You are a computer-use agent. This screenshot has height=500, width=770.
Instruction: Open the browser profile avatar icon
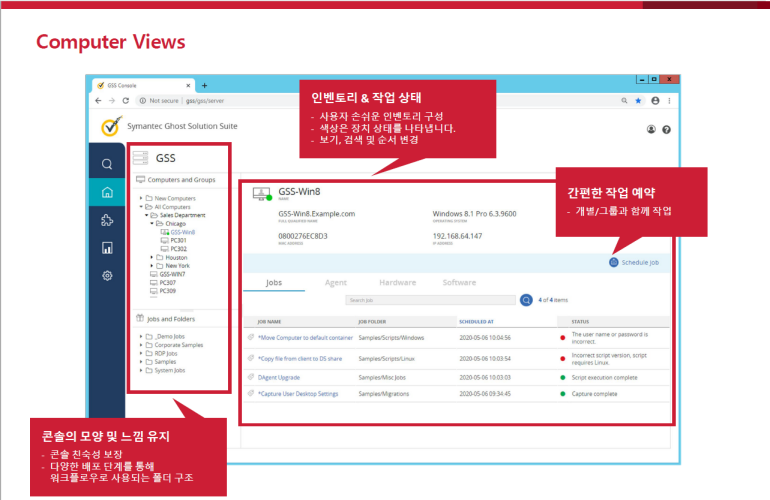[x=655, y=101]
